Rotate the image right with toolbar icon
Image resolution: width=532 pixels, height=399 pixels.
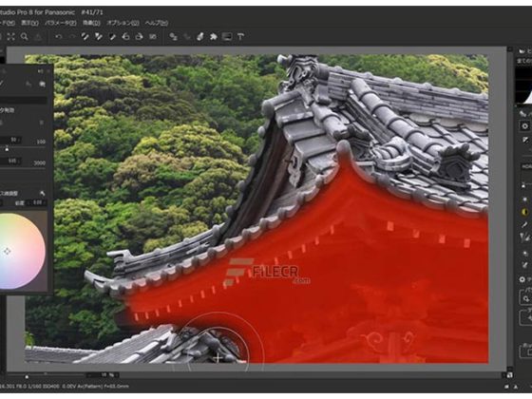139,37
